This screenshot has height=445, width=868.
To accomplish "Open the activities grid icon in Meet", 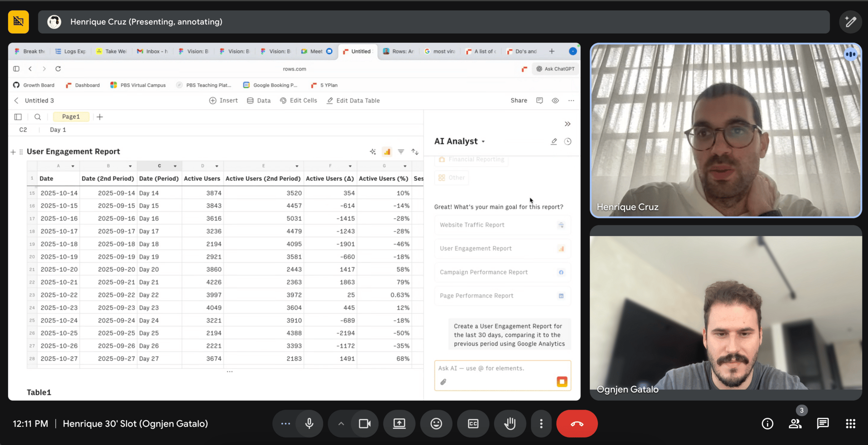I will [850, 424].
